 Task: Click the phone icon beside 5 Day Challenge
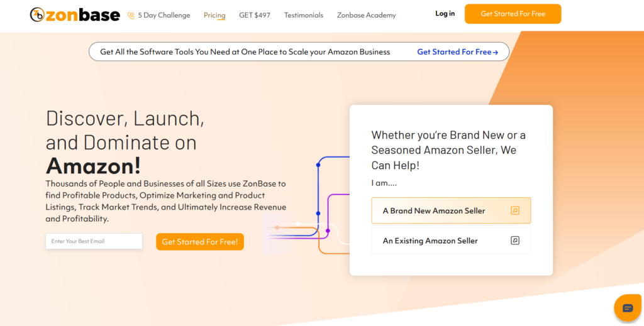point(131,16)
